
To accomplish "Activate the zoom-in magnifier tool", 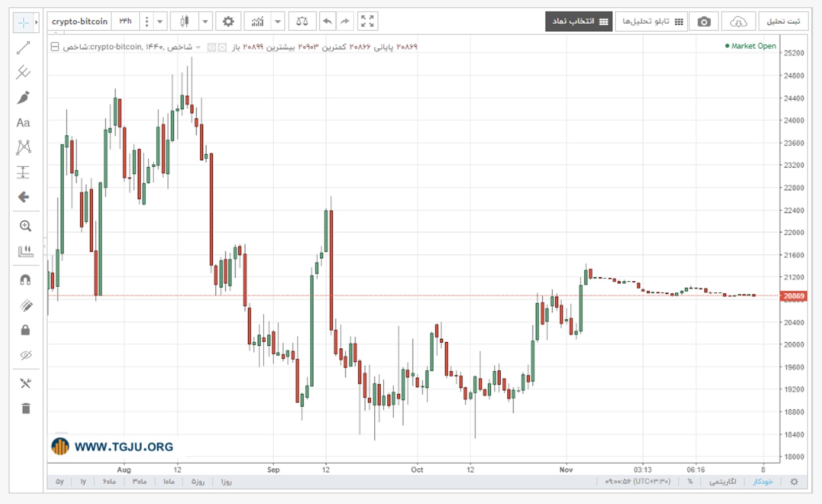I will coord(25,226).
